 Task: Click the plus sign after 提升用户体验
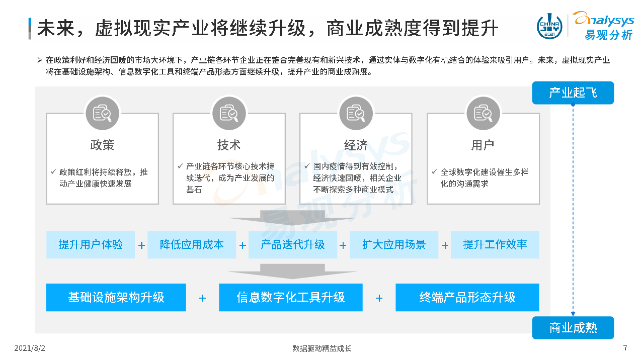tap(141, 245)
